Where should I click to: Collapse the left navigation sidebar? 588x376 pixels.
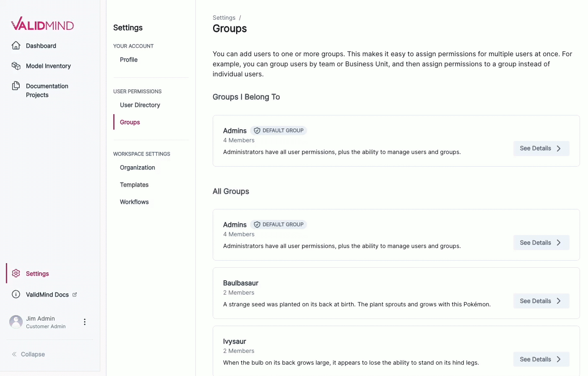tap(28, 354)
